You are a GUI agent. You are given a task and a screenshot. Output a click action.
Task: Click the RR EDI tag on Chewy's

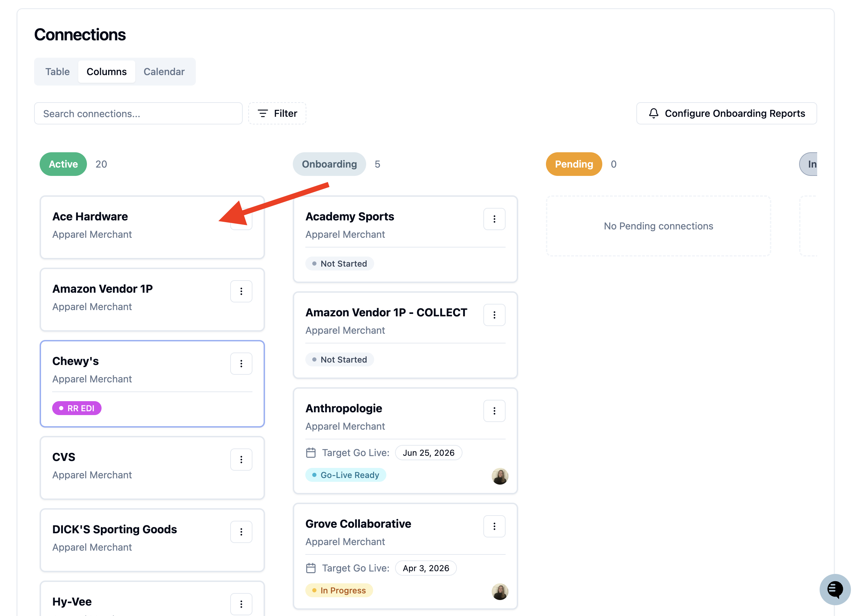77,408
